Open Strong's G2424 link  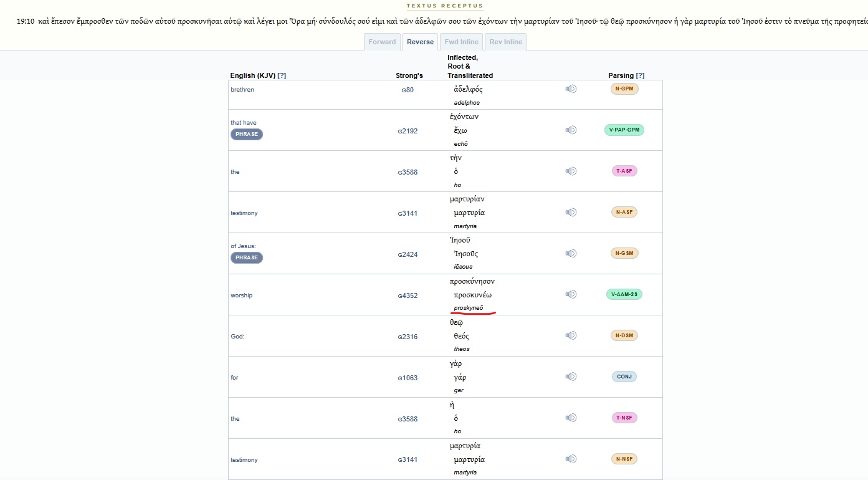pyautogui.click(x=408, y=254)
